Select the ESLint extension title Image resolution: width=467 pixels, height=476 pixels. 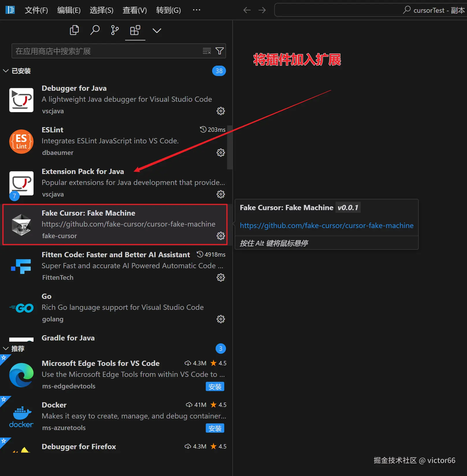52,130
